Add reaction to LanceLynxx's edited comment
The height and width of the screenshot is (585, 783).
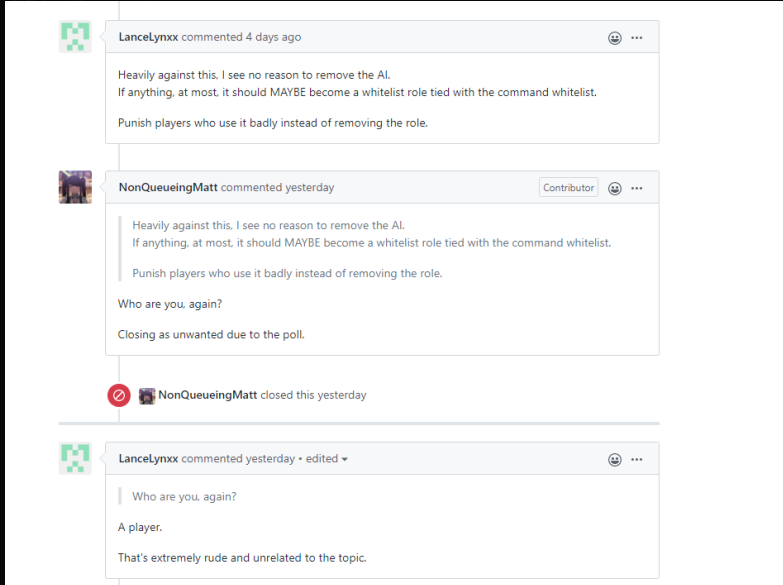click(615, 460)
